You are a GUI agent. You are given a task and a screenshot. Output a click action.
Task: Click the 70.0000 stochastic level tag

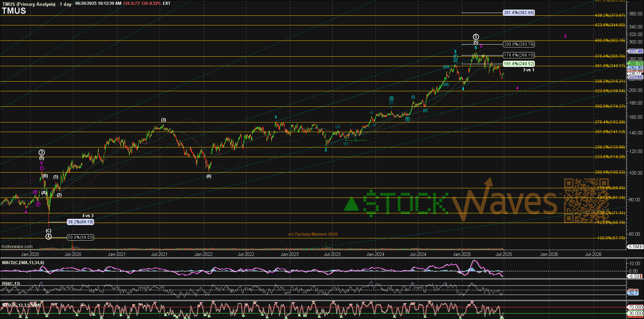(635, 307)
